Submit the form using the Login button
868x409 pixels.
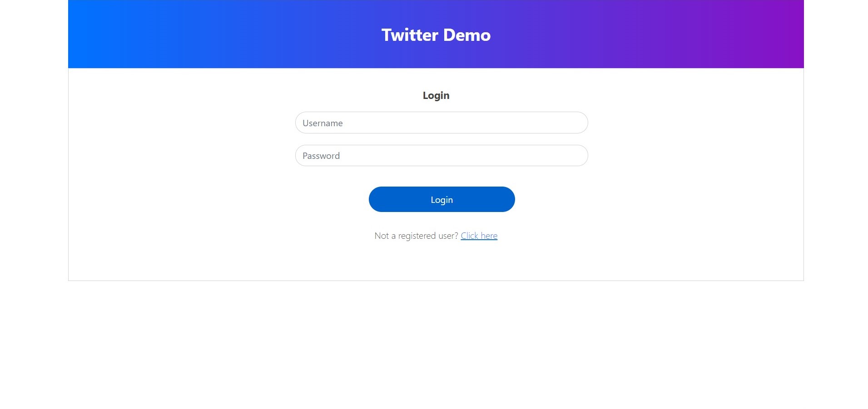441,199
